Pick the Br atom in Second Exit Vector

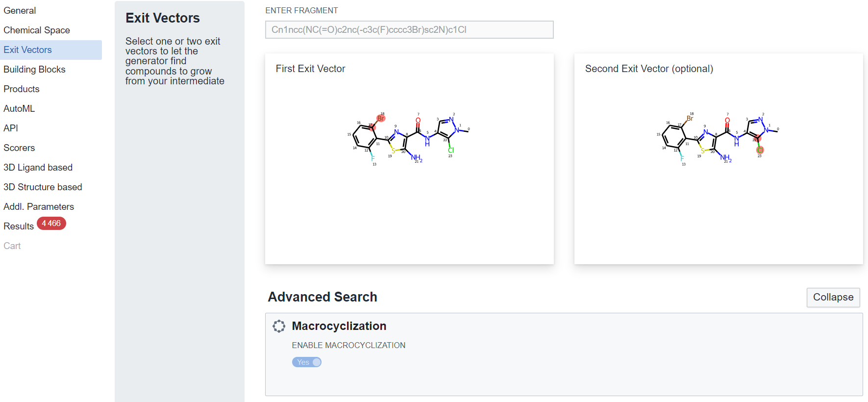point(690,118)
